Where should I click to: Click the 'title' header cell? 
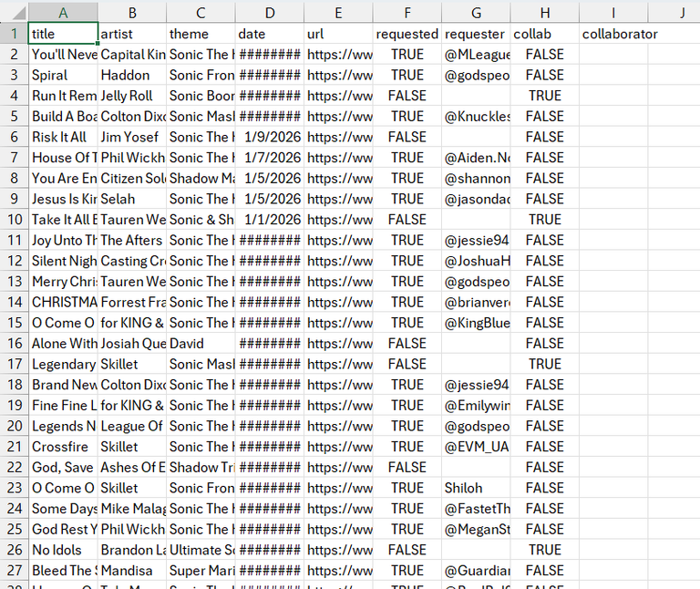click(x=63, y=34)
